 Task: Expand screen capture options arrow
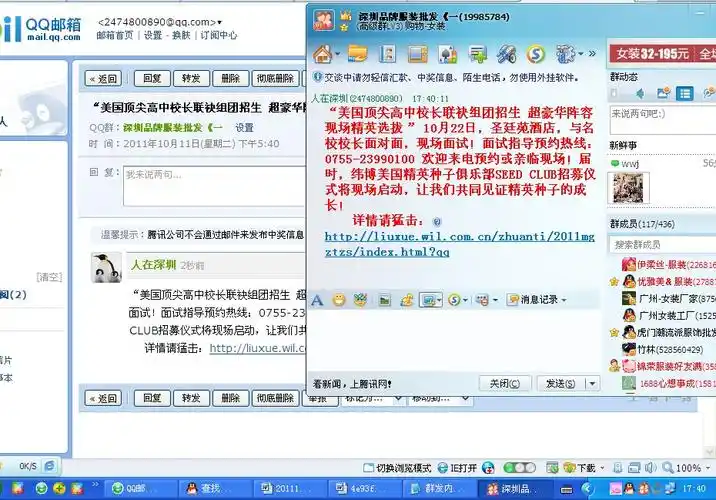[439, 300]
